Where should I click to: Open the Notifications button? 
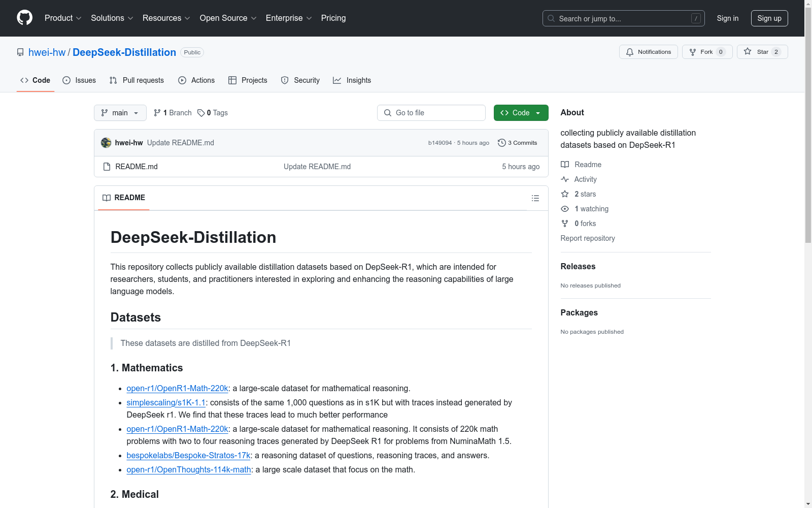tap(648, 52)
